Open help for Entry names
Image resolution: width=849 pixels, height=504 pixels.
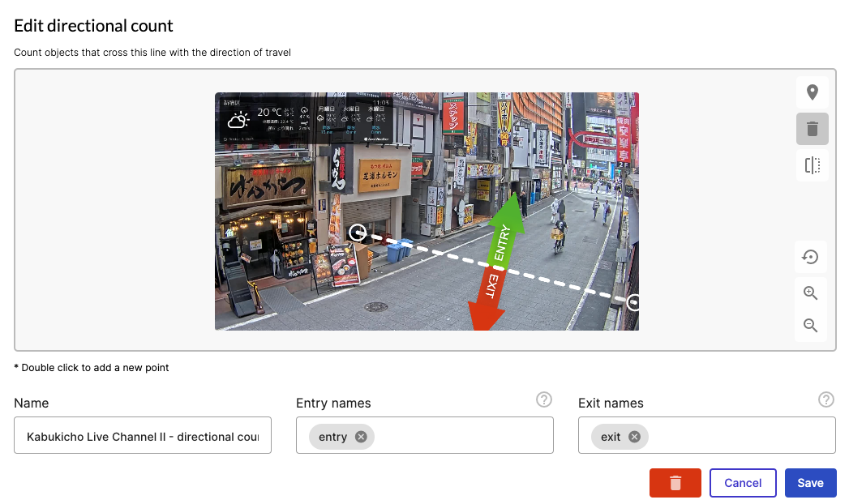pos(544,399)
